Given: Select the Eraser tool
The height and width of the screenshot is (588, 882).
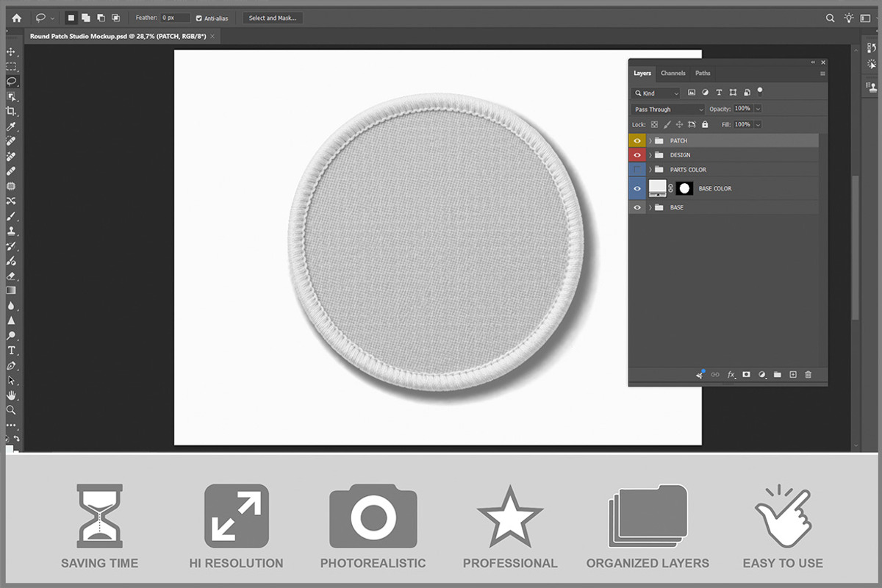Looking at the screenshot, I should [x=11, y=276].
